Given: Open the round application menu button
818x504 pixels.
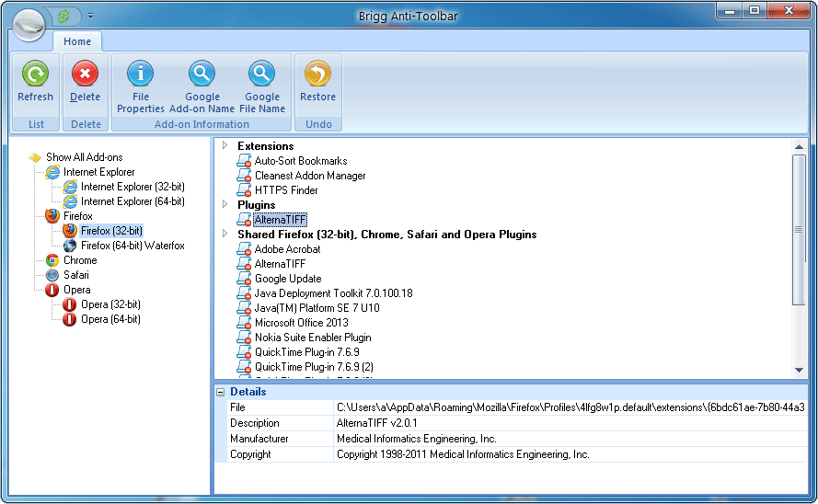Looking at the screenshot, I should click(x=29, y=24).
